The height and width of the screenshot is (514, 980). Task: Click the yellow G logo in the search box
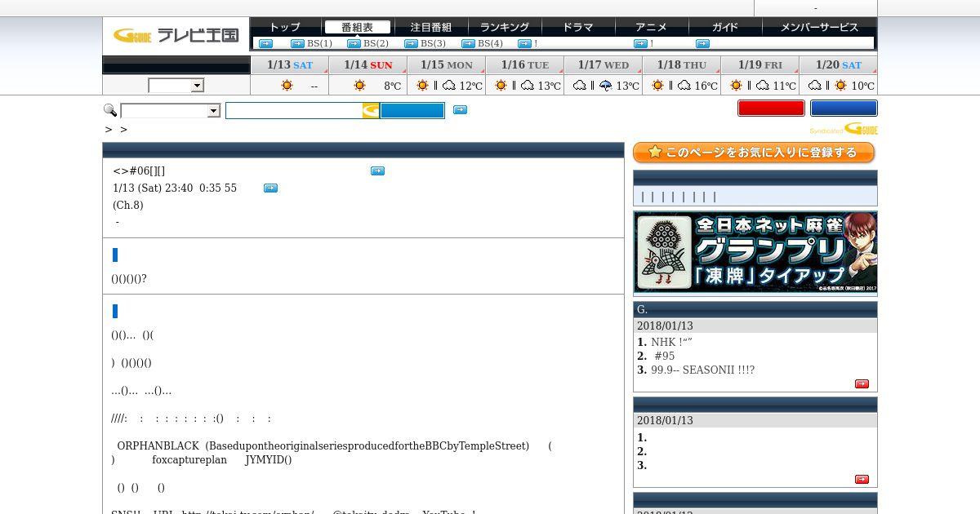[371, 110]
